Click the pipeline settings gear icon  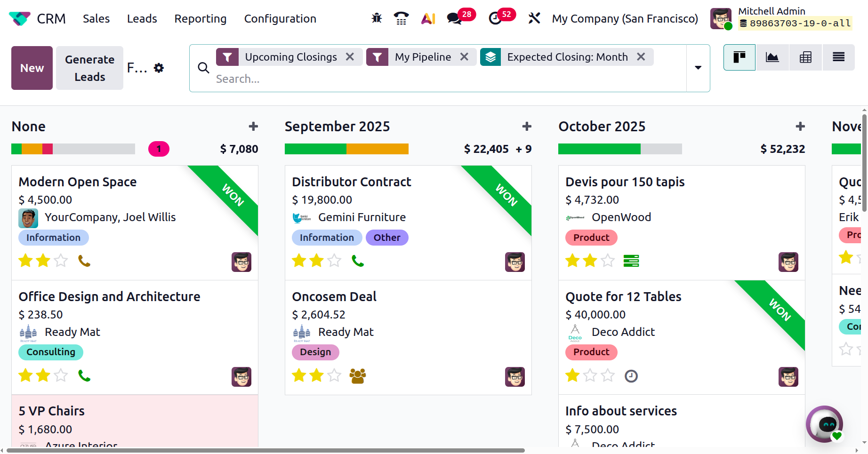pyautogui.click(x=159, y=68)
